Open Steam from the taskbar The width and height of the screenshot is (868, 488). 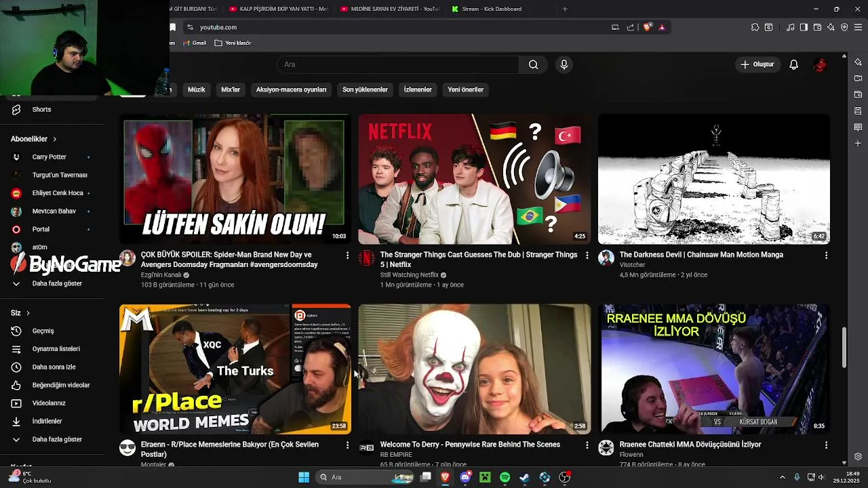point(524,477)
